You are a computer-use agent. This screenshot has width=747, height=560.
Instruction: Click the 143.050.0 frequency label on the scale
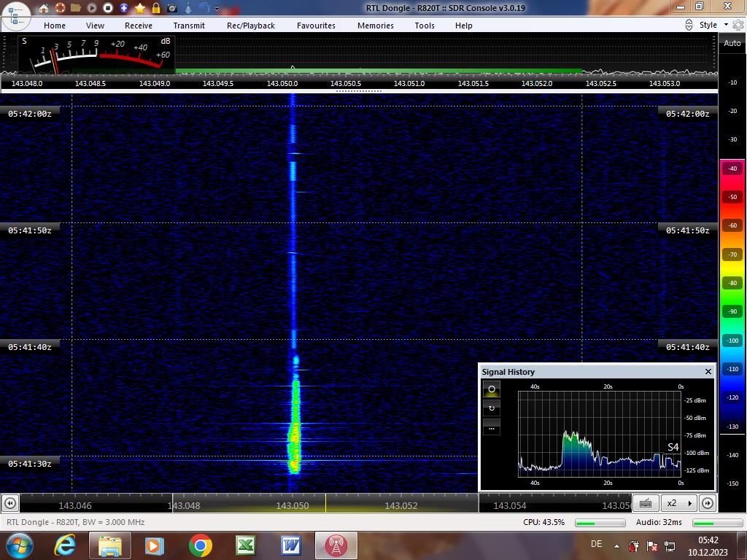pyautogui.click(x=282, y=83)
